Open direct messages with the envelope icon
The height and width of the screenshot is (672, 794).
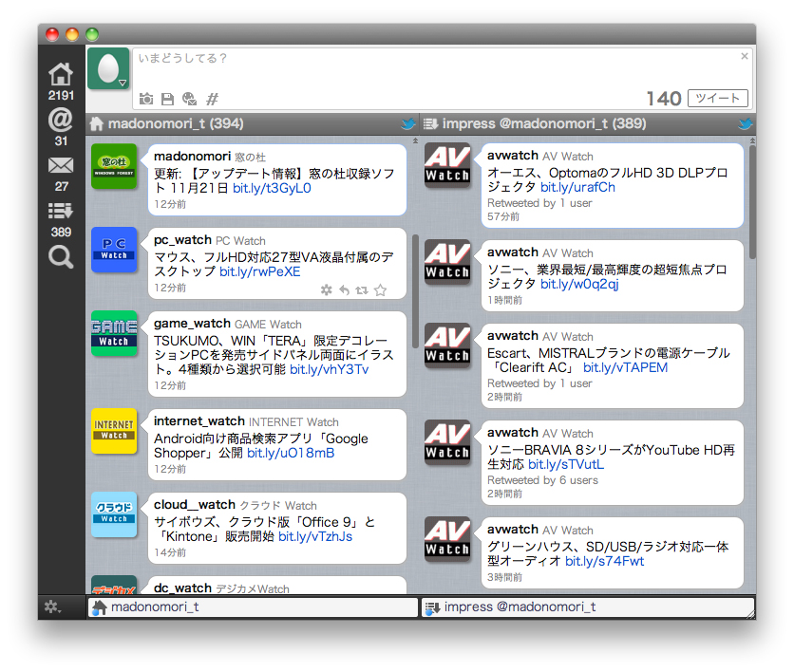tap(61, 164)
